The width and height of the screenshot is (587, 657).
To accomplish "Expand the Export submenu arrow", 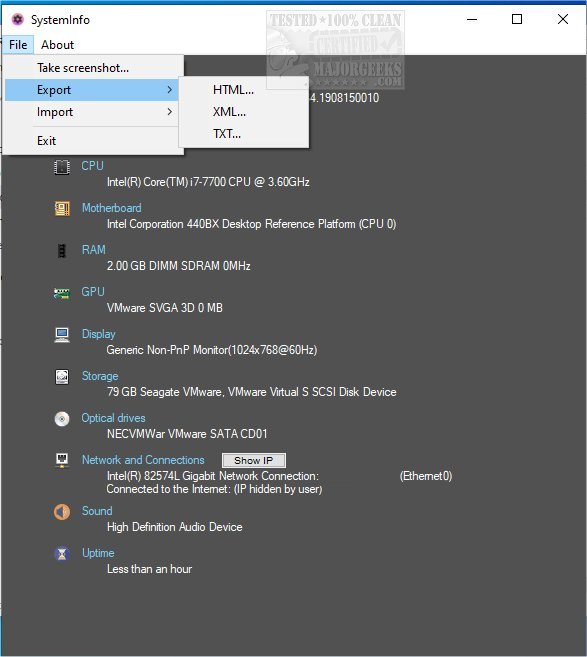I will click(x=169, y=90).
